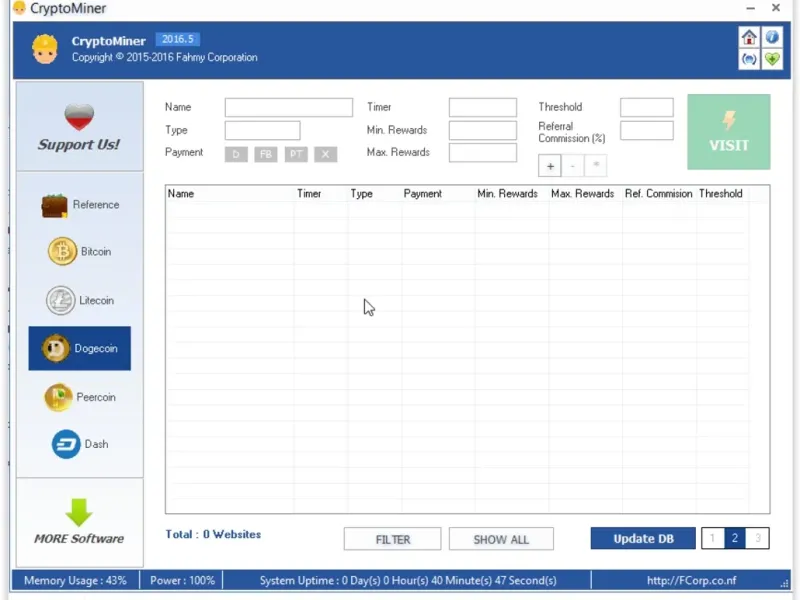This screenshot has height=600, width=800.
Task: Toggle the D payment filter
Action: pyautogui.click(x=236, y=154)
